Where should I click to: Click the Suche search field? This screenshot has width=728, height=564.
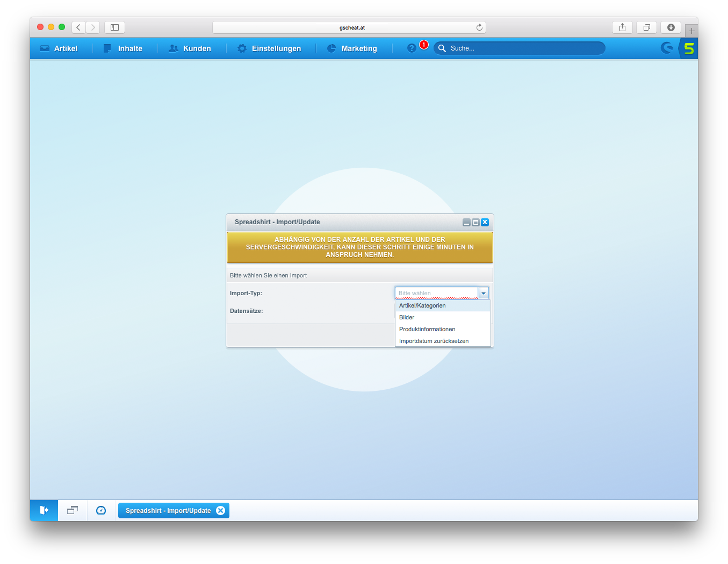tap(524, 48)
